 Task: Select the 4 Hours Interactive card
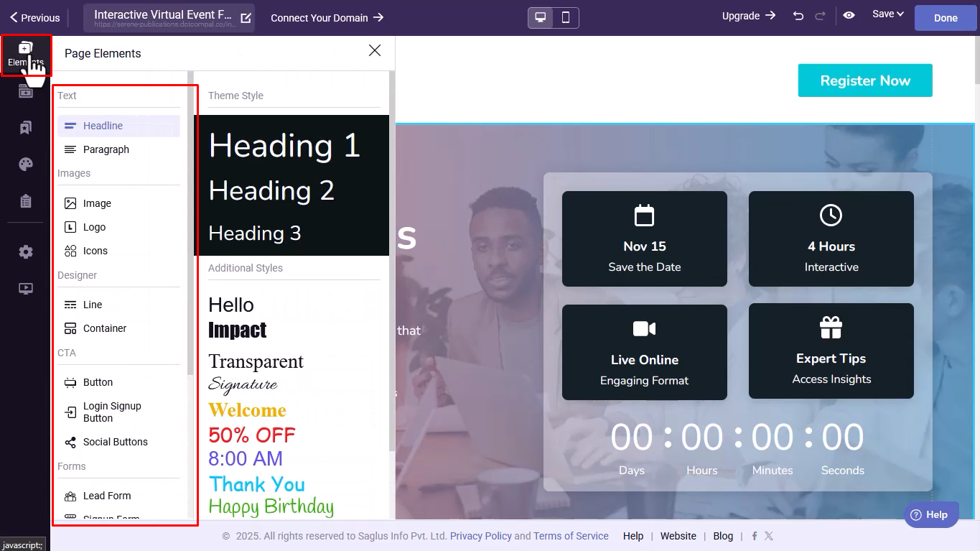[831, 239]
